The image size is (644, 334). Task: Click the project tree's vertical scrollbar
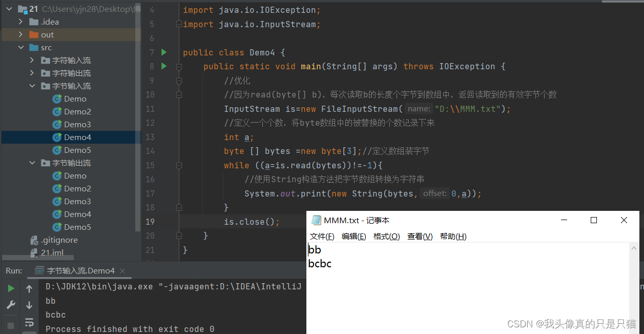[137, 118]
